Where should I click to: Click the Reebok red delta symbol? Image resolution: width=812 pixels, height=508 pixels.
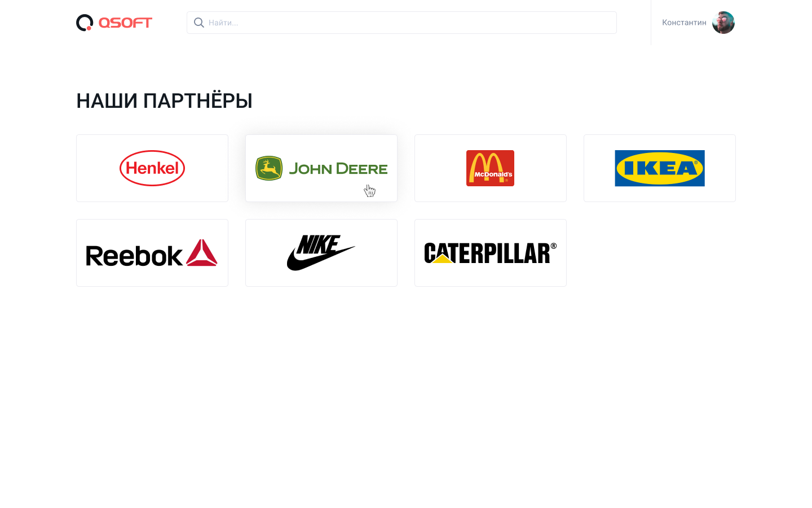click(x=202, y=252)
